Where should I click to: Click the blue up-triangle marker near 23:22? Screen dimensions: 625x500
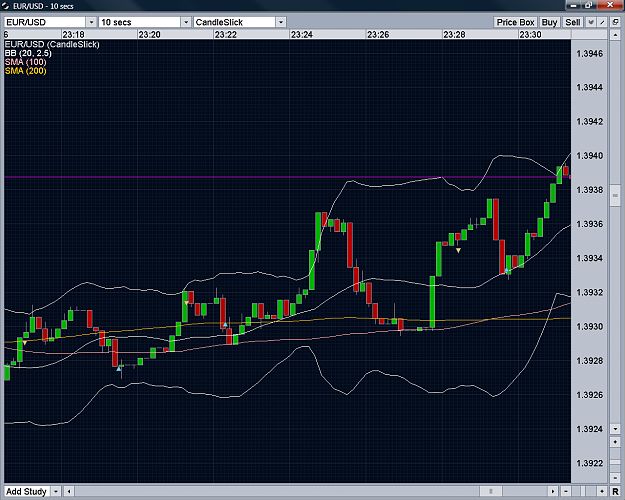(225, 325)
